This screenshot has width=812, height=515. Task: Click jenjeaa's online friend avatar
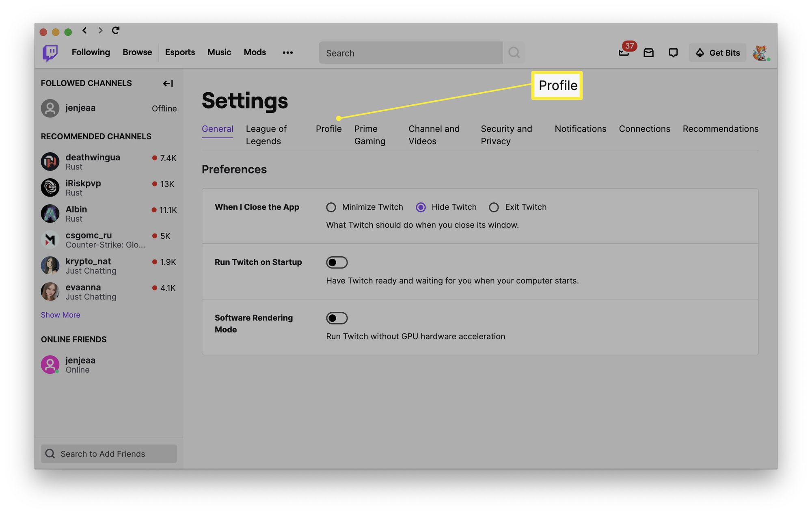tap(50, 365)
